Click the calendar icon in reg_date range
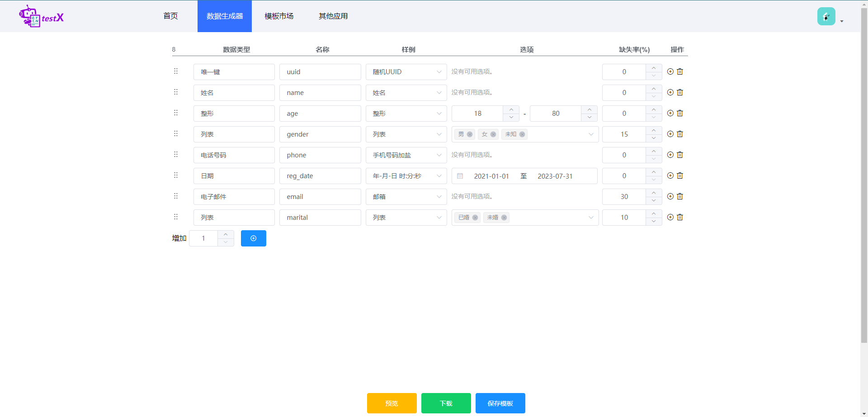This screenshot has height=417, width=868. click(x=460, y=176)
